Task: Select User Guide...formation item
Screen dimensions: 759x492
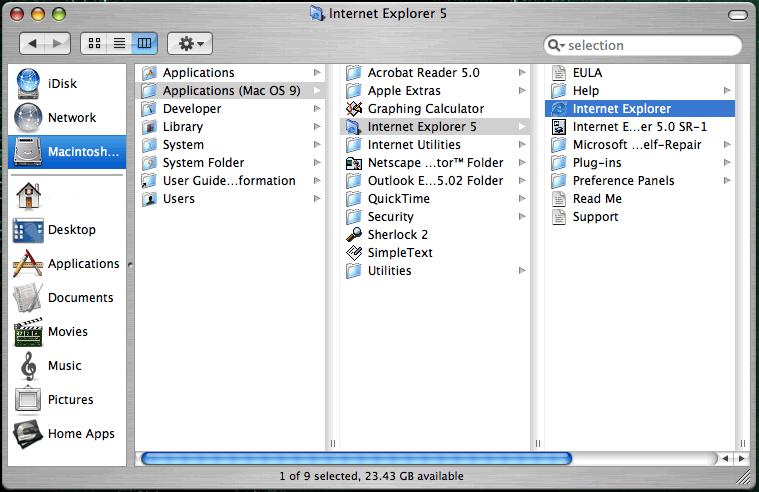Action: coord(230,181)
